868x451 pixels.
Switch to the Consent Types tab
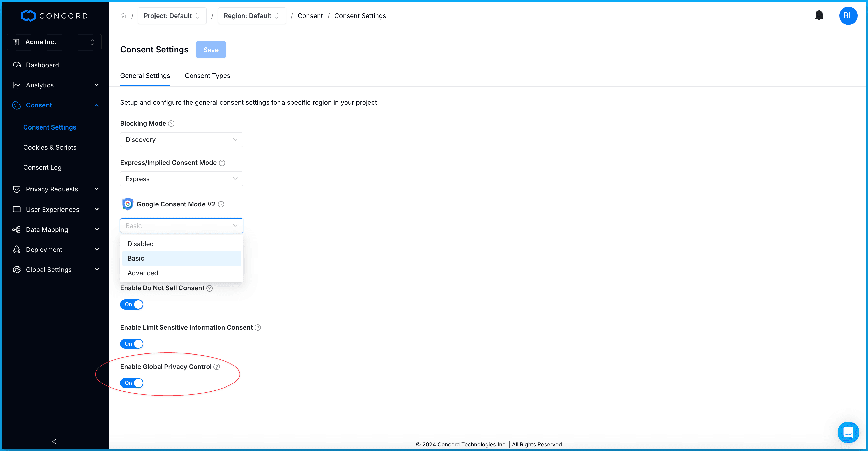[208, 76]
